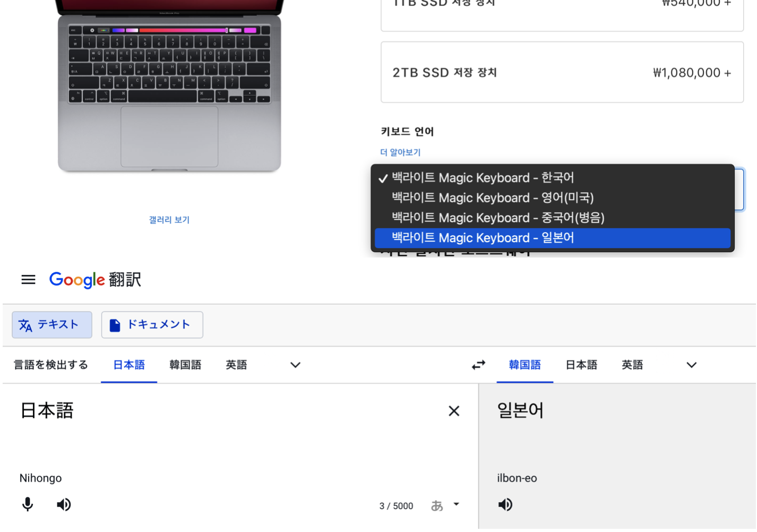Viewport: 757px width, 532px height.
Task: Swap source and target languages
Action: (478, 365)
